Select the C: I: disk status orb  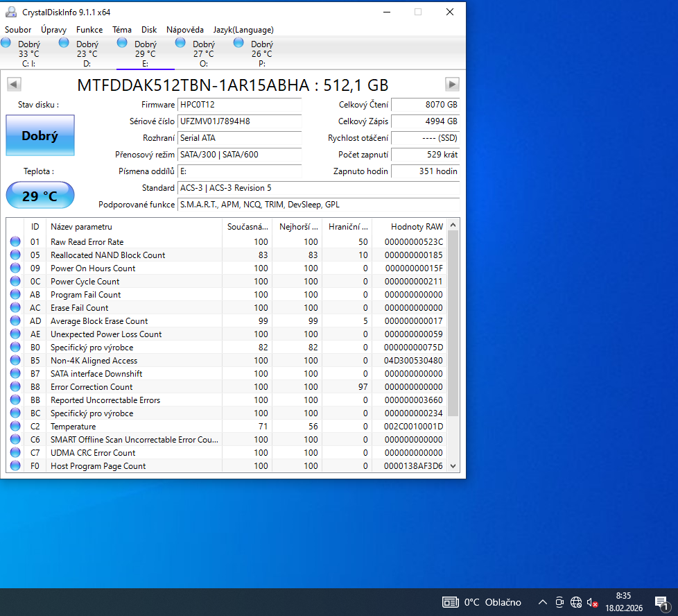click(x=6, y=43)
